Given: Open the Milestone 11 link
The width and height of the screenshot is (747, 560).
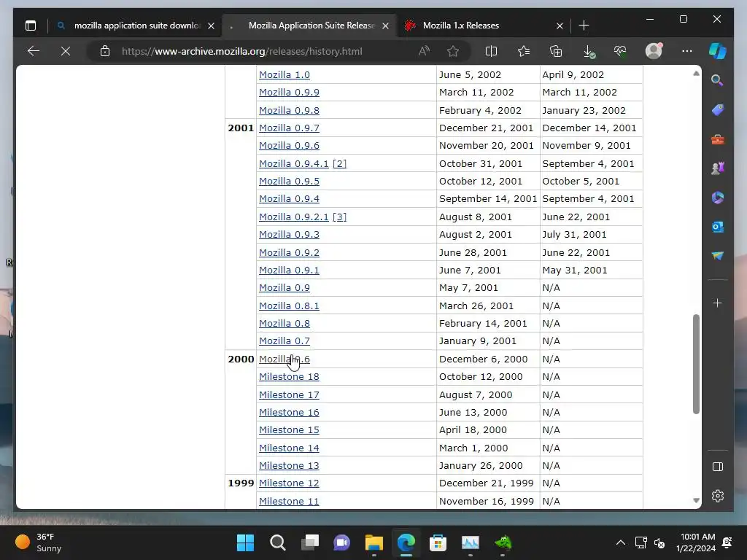Looking at the screenshot, I should 289,502.
